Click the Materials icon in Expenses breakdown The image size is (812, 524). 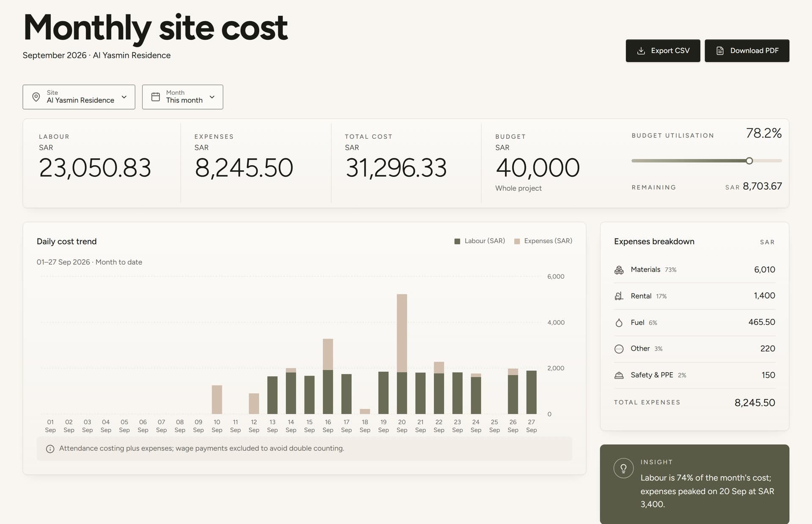(619, 270)
